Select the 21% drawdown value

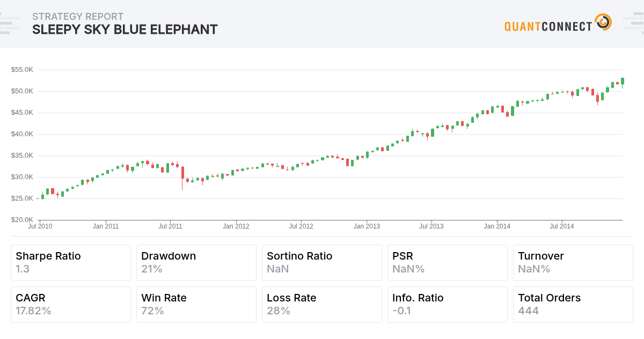tap(152, 269)
